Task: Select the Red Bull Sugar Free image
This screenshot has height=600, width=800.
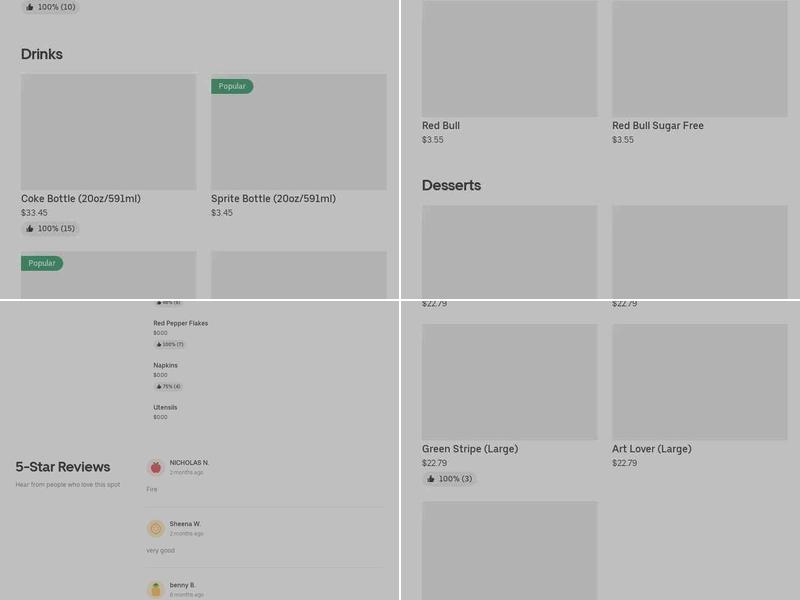Action: 699,59
